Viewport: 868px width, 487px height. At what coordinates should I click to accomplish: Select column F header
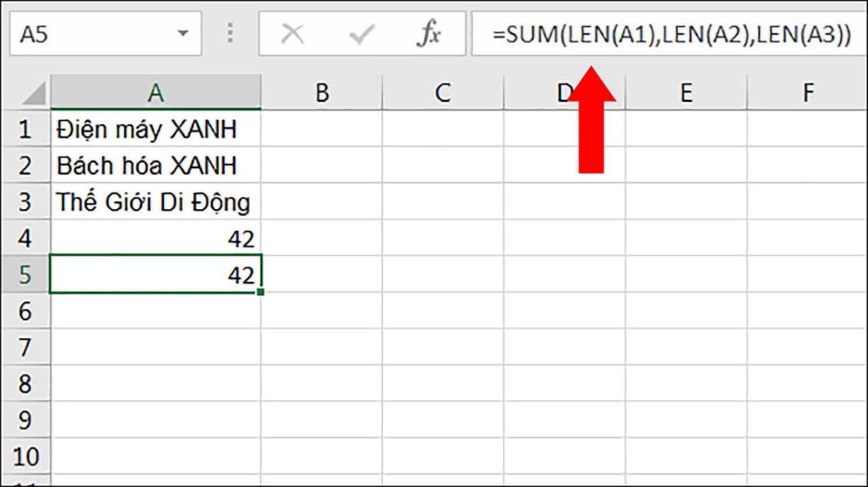[x=807, y=92]
